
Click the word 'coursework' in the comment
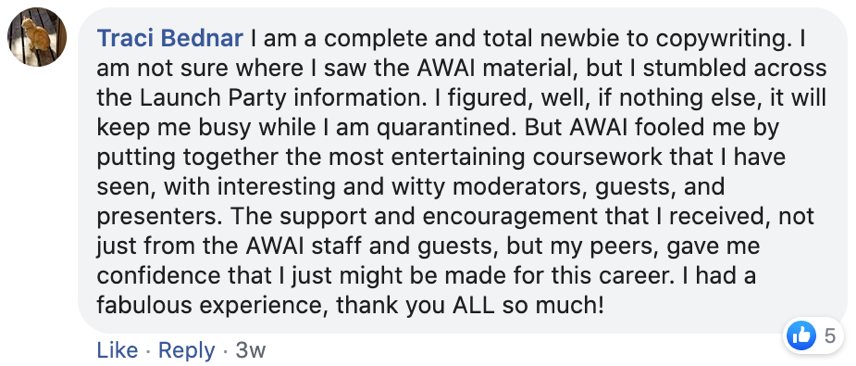605,158
